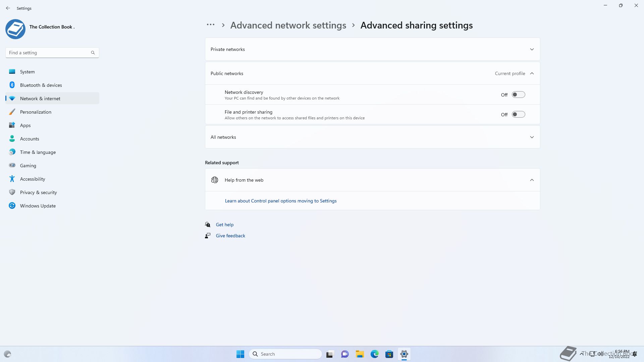Click the Get help headset icon
Image resolution: width=644 pixels, height=362 pixels.
(x=208, y=225)
